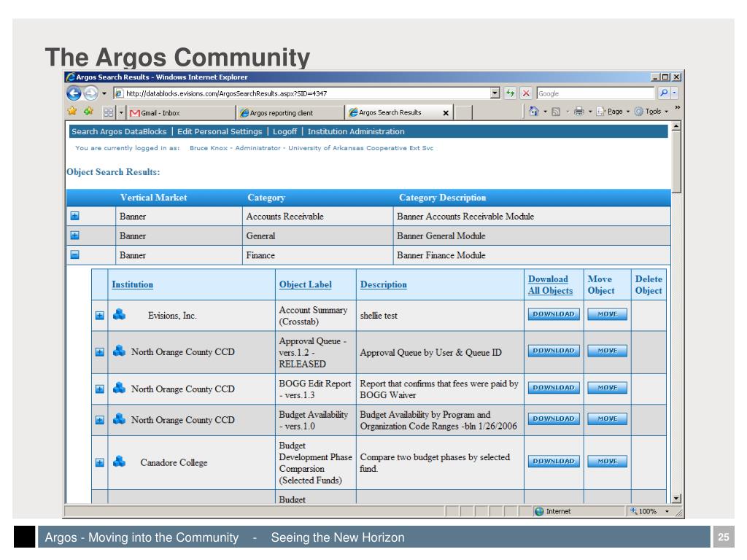Screen dimensions: 747x560
Task: Sort results by Object Label link
Action: (x=306, y=284)
